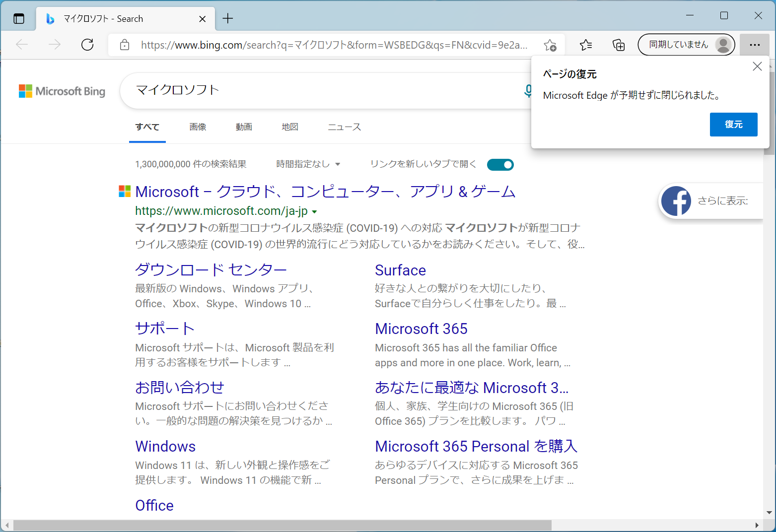The width and height of the screenshot is (776, 532).
Task: Click the browser address bar URL
Action: click(x=334, y=45)
